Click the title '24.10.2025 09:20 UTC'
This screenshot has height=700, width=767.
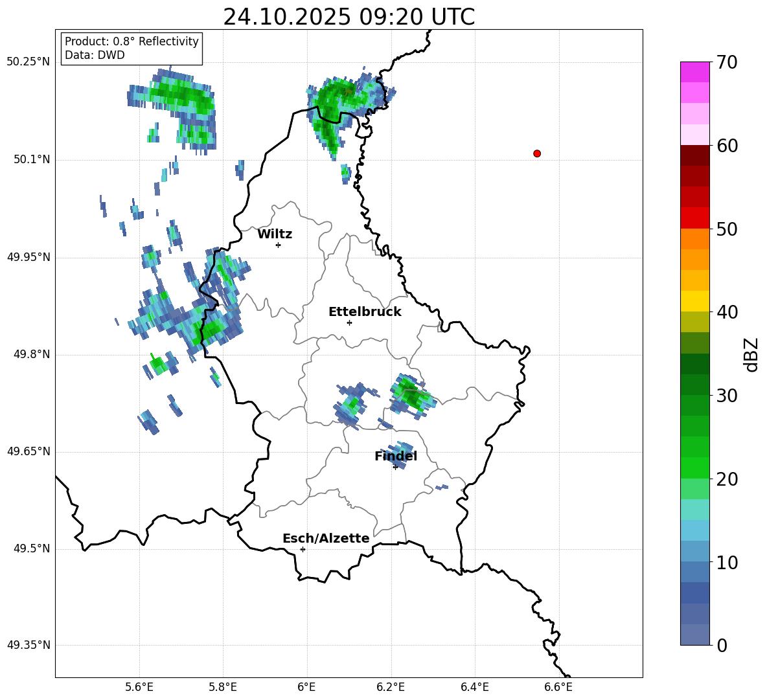[x=349, y=17]
